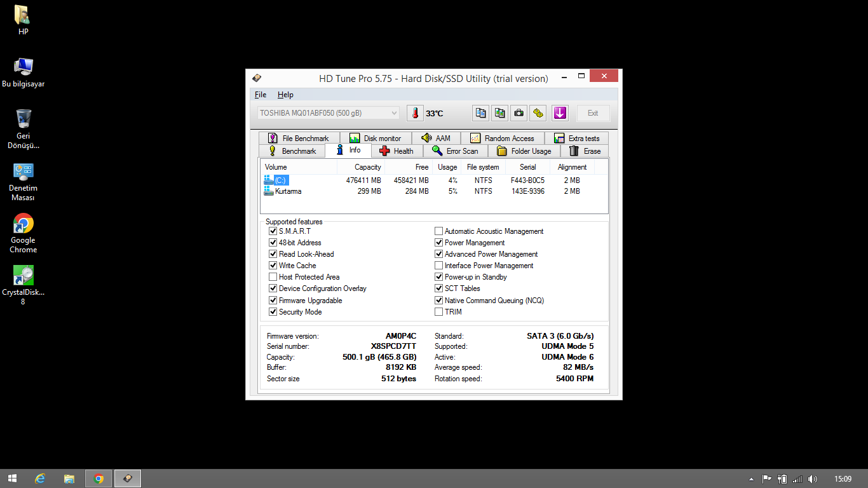Select the Bu bilgisayar desktop icon
The width and height of the screenshot is (868, 488).
tap(23, 72)
